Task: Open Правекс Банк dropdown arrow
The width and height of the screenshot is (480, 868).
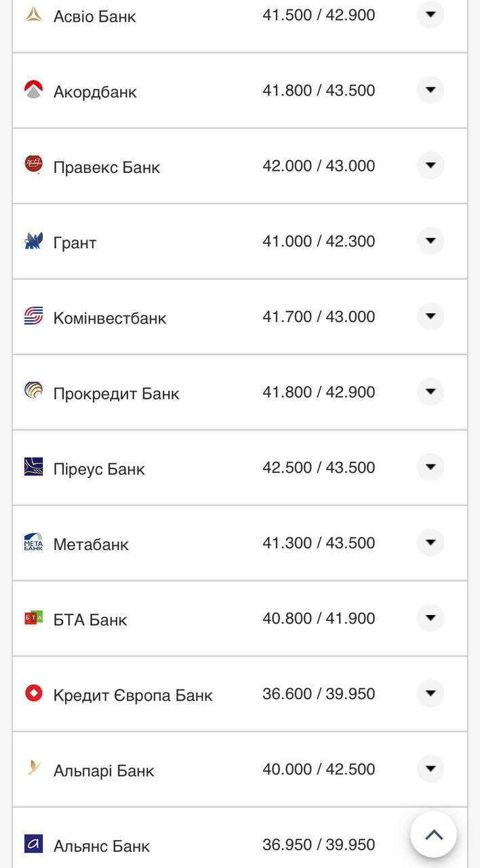Action: [430, 165]
